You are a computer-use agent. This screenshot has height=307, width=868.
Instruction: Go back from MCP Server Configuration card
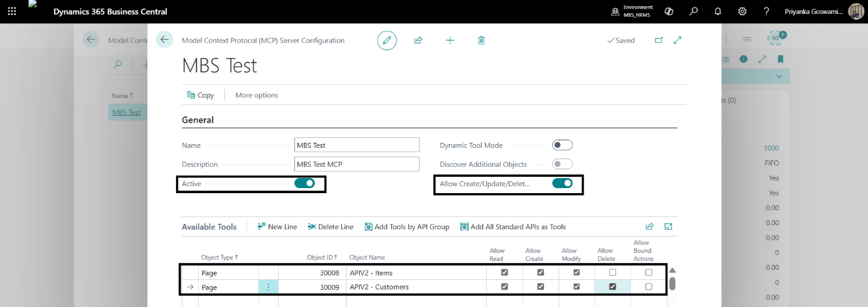[x=165, y=40]
